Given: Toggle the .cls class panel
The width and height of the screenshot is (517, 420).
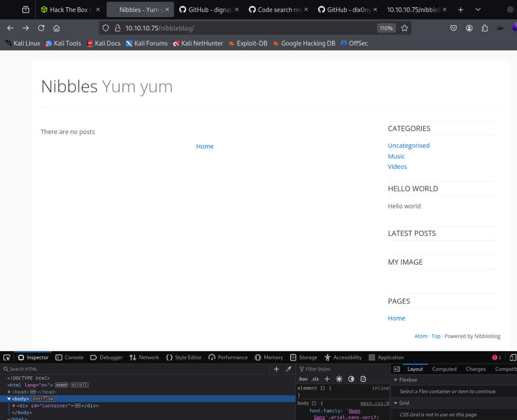Looking at the screenshot, I should coord(316,379).
